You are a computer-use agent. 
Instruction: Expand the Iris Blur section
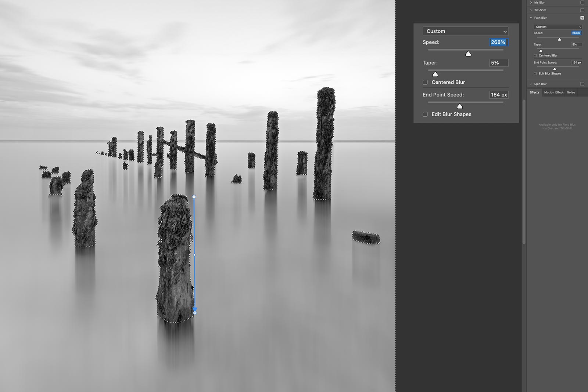point(531,3)
